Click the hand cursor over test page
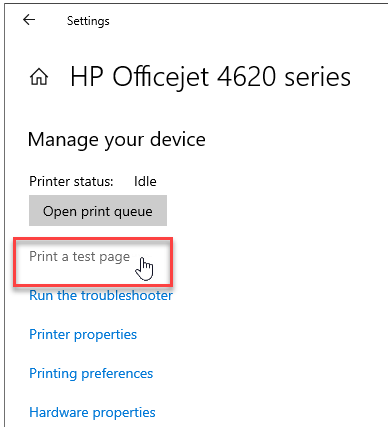 [x=144, y=269]
